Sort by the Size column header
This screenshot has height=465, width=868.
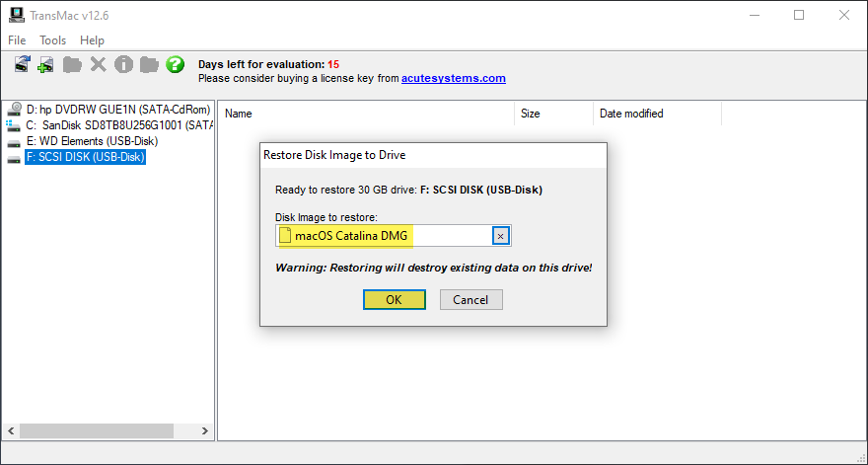(x=553, y=114)
